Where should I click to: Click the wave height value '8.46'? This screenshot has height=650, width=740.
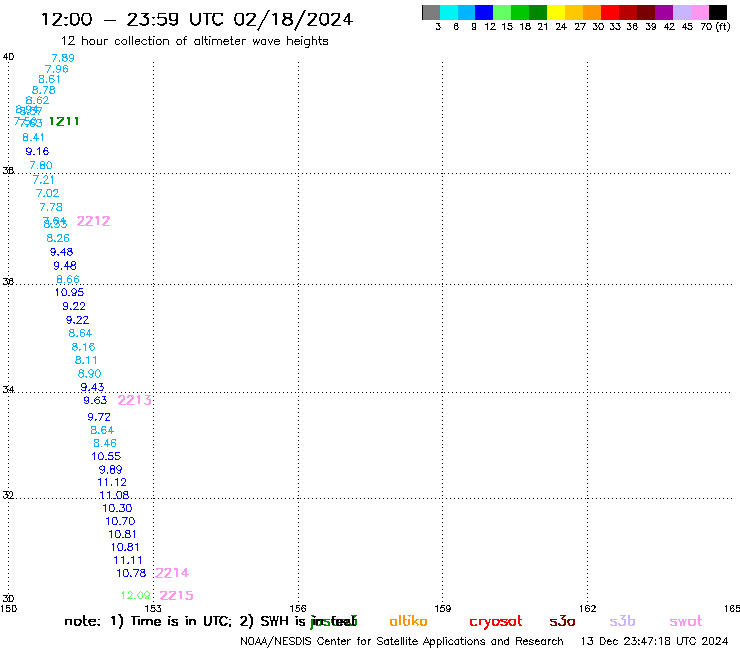105,443
